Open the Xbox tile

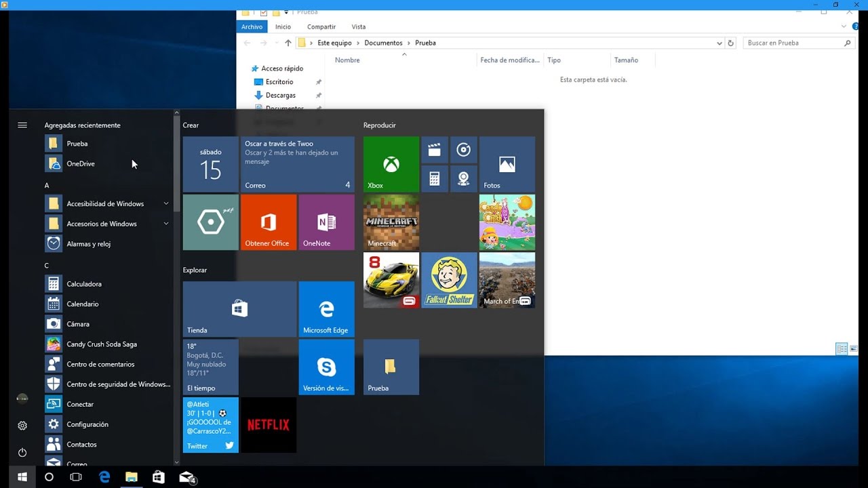click(391, 164)
